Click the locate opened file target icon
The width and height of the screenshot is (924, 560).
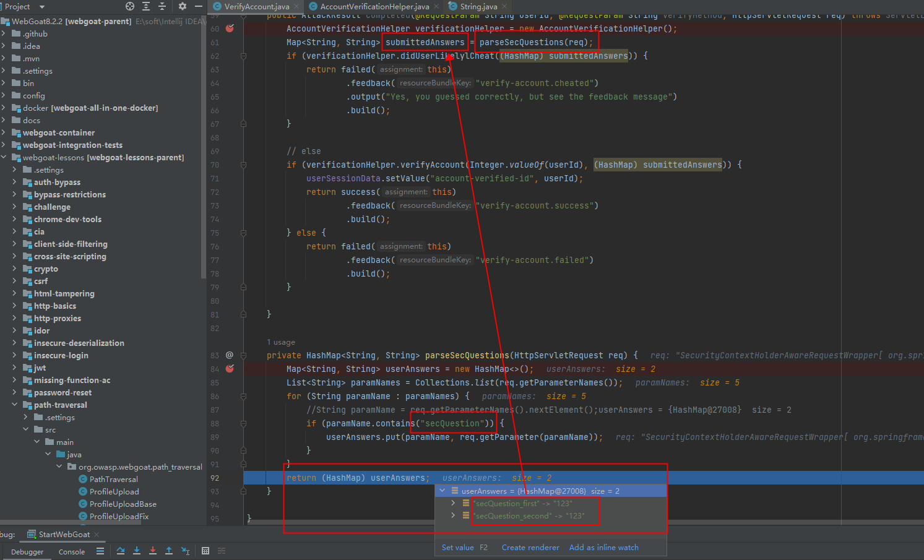point(130,6)
